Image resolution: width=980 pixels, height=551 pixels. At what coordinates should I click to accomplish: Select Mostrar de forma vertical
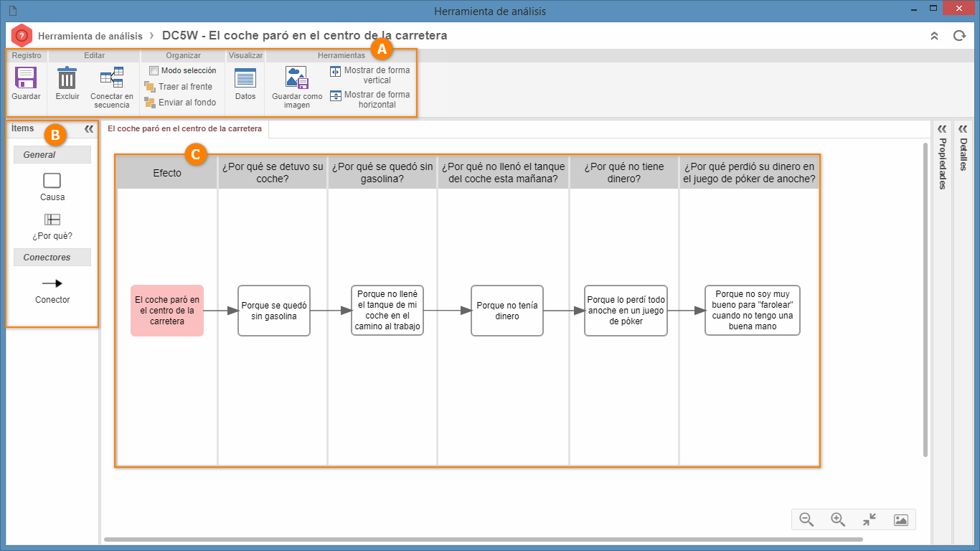370,75
